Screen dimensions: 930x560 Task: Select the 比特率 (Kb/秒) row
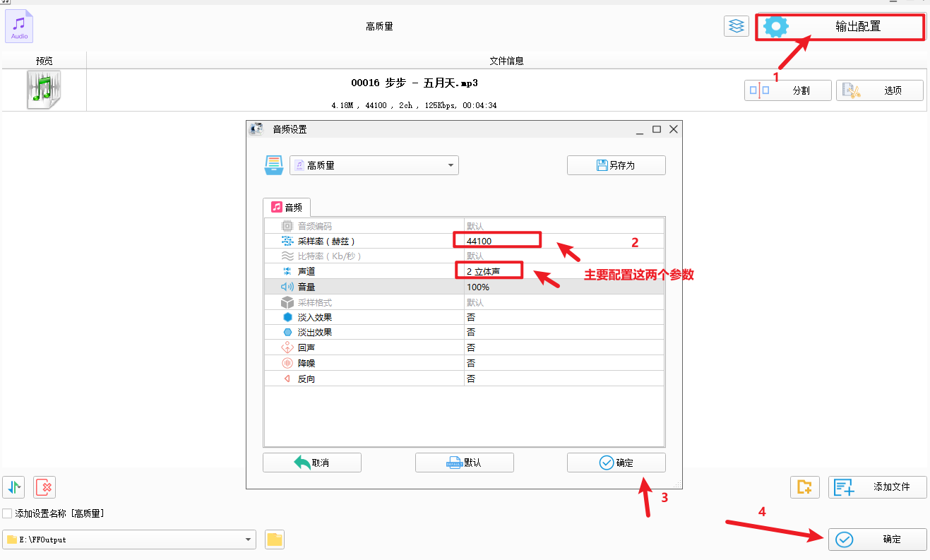click(x=464, y=256)
